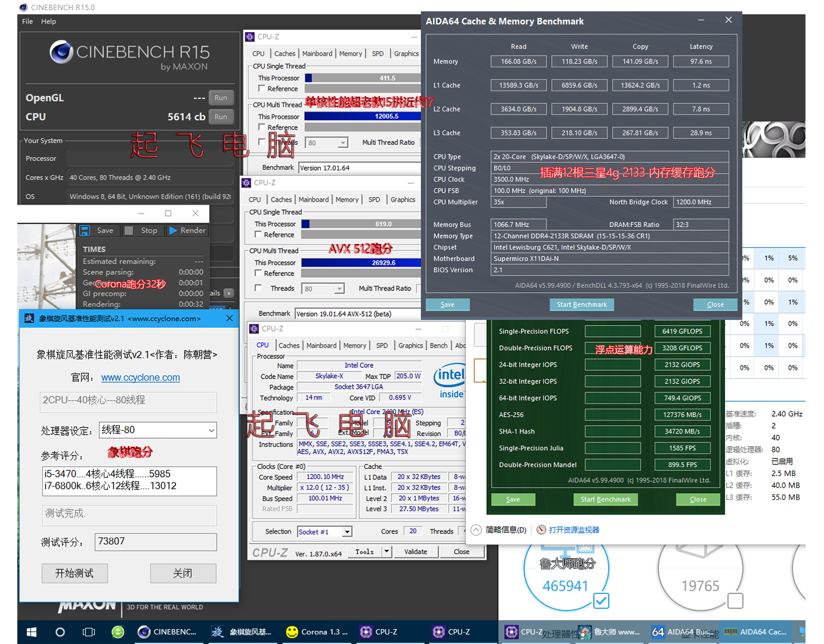The image size is (824, 644).
Task: Open Benchmark Version 19.01.64 AVX-512 dropdown
Action: [x=358, y=314]
